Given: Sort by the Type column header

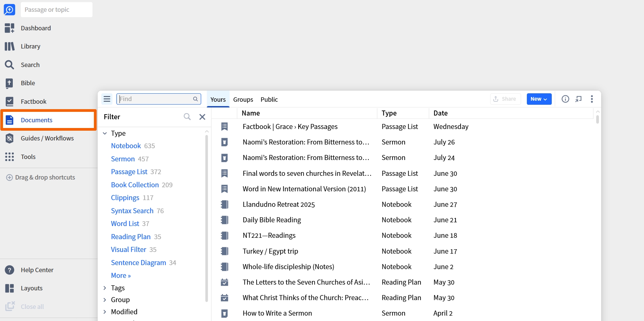Looking at the screenshot, I should [x=389, y=113].
